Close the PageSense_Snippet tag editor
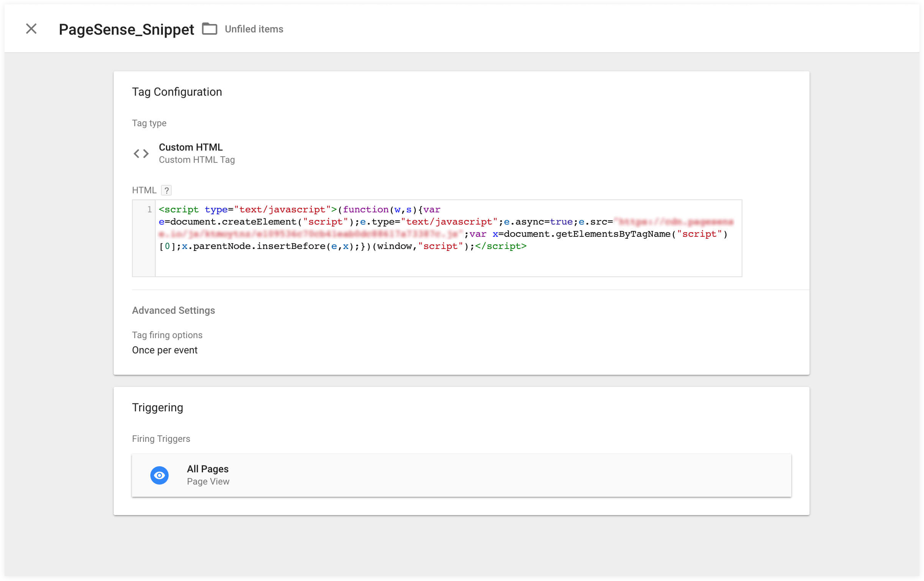This screenshot has width=924, height=581. point(31,29)
